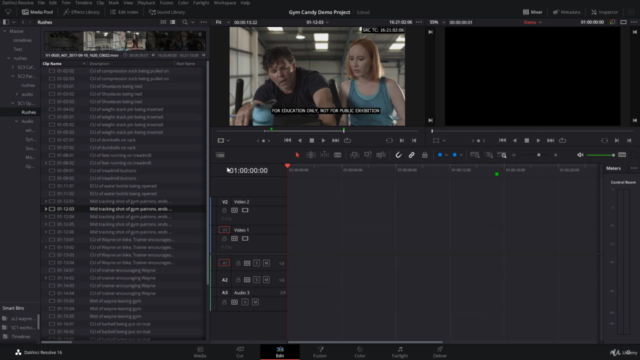Open the Playback menu
640x360 pixels.
[x=146, y=3]
